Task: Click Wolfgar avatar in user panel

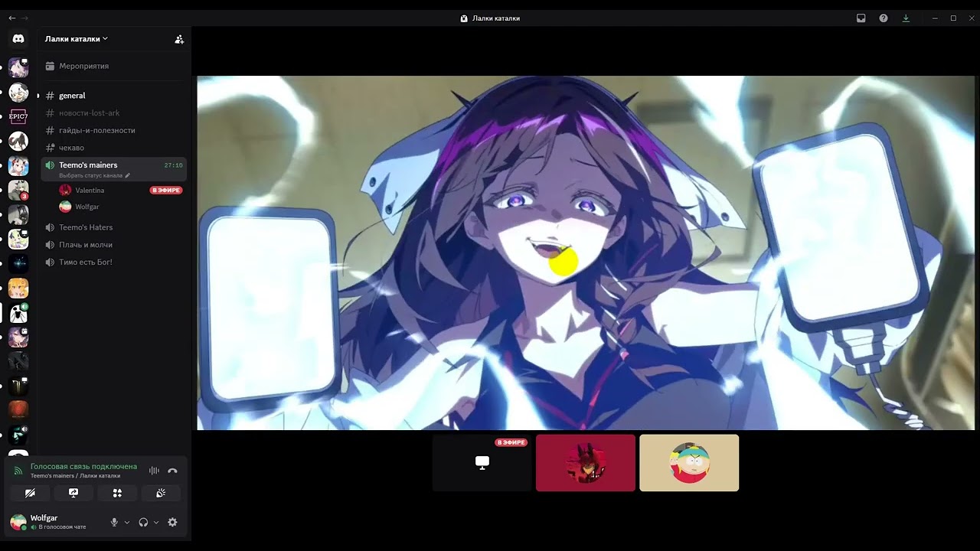Action: [18, 522]
